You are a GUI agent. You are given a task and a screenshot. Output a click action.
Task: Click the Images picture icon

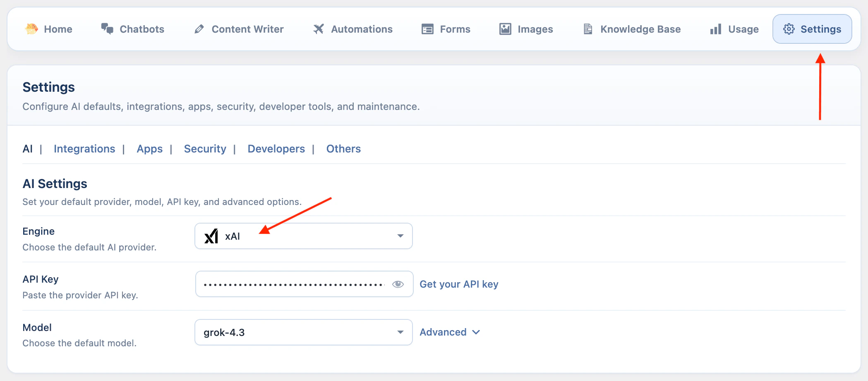pyautogui.click(x=505, y=29)
